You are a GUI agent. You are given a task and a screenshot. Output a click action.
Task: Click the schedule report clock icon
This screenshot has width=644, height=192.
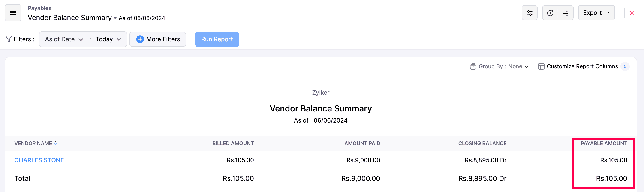tap(550, 13)
